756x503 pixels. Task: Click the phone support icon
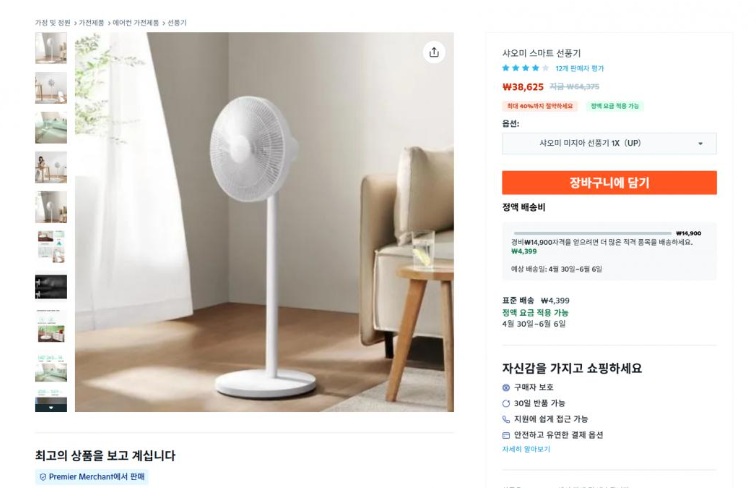(506, 419)
